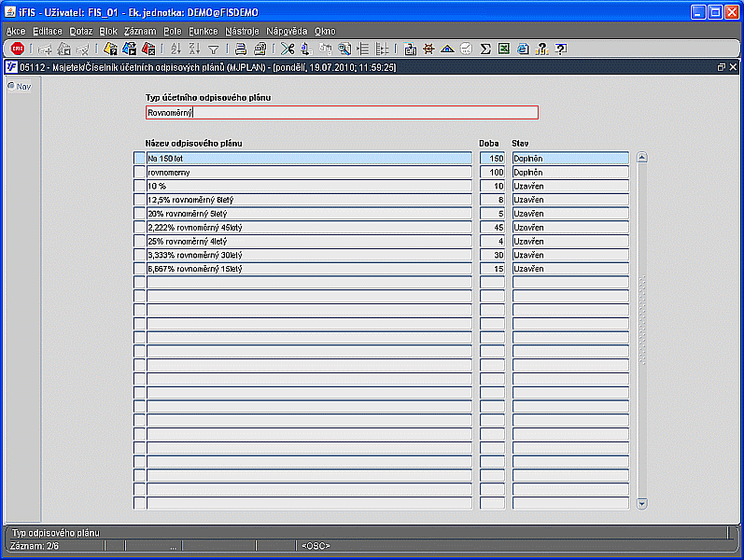Click the Nav button in left panel

(19, 86)
